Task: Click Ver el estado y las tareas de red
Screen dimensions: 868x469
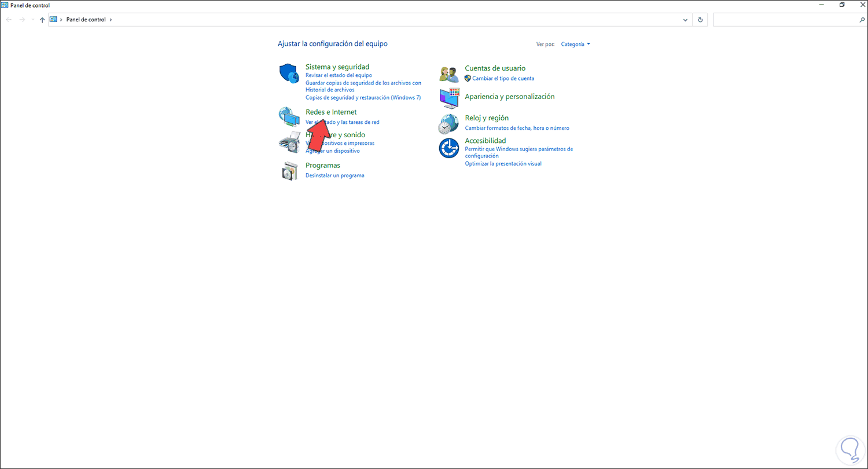Action: pos(343,122)
